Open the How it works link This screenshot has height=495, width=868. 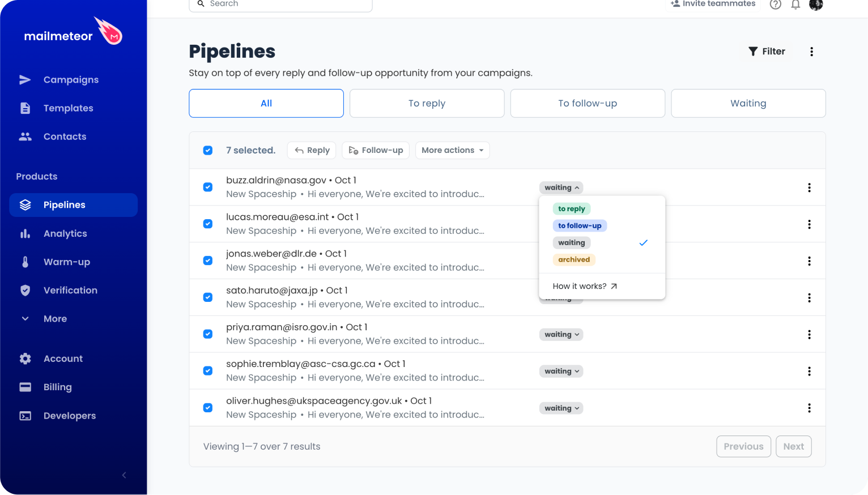tap(585, 286)
